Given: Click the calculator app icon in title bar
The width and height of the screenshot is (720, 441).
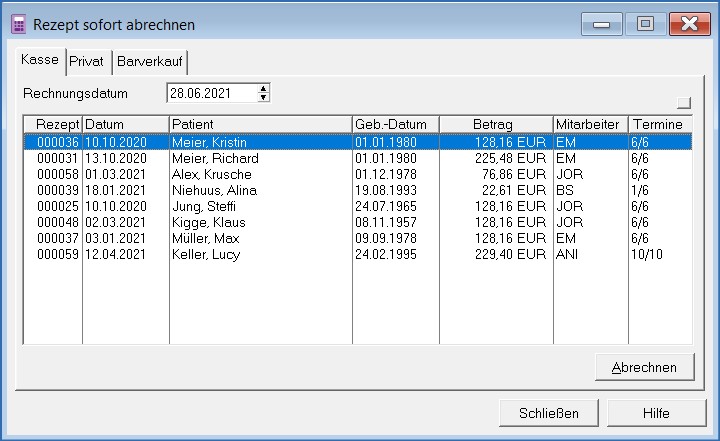Looking at the screenshot, I should (18, 24).
